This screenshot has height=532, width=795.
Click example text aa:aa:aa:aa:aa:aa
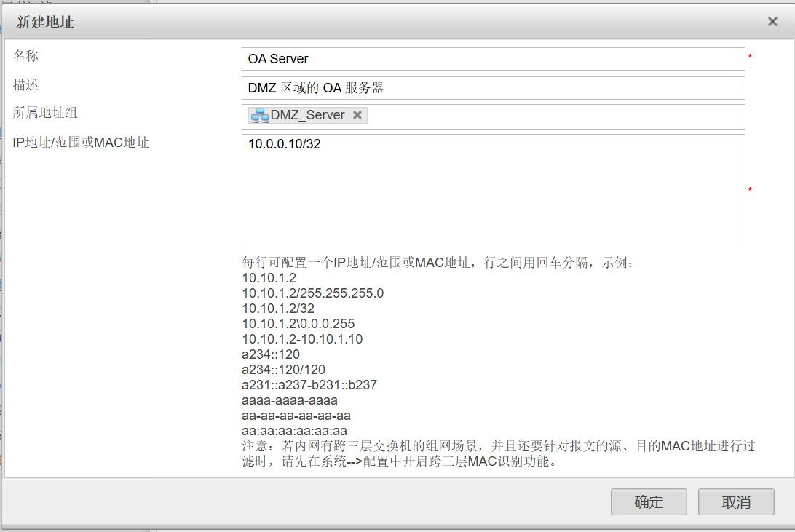coord(295,431)
